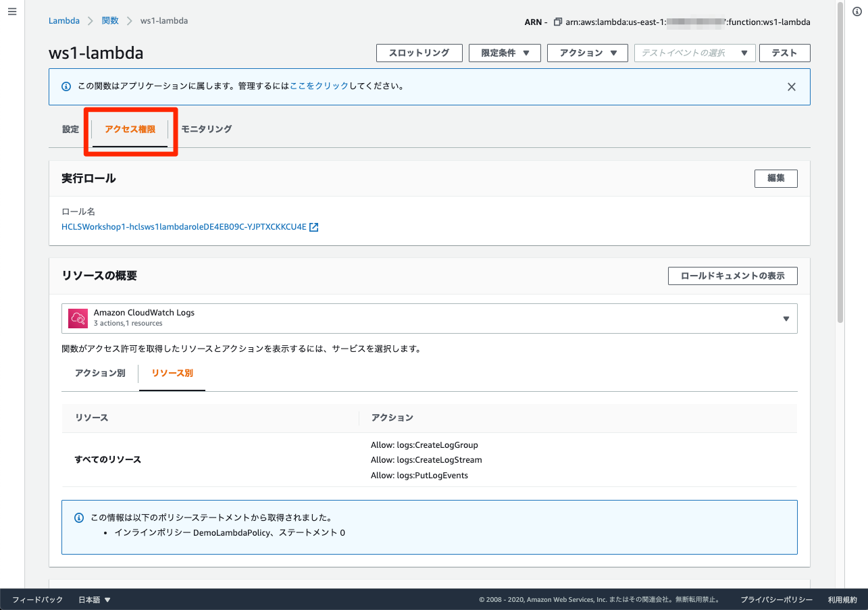Open the アクション dropdown menu
Screen dimensions: 868x610
(588, 53)
